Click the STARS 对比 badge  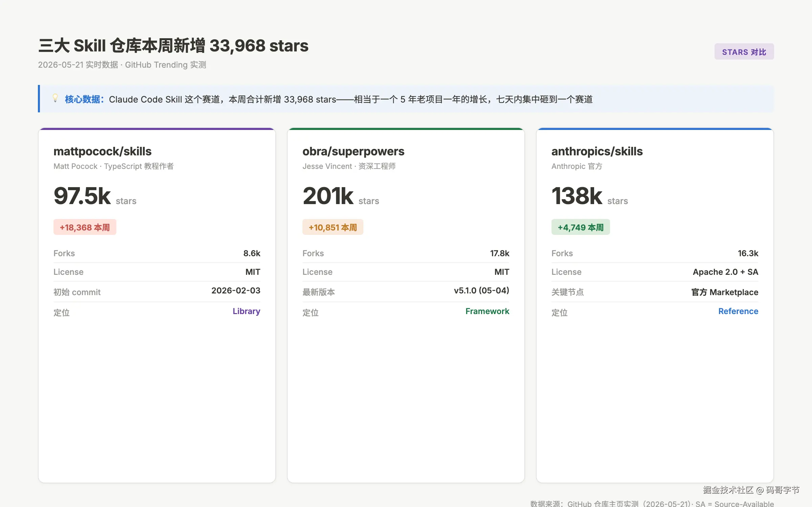coord(744,52)
